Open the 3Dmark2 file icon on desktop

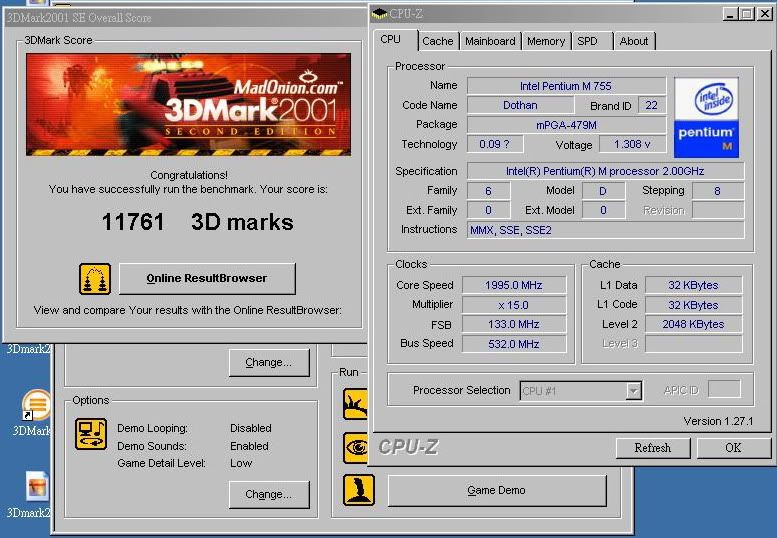click(x=37, y=485)
